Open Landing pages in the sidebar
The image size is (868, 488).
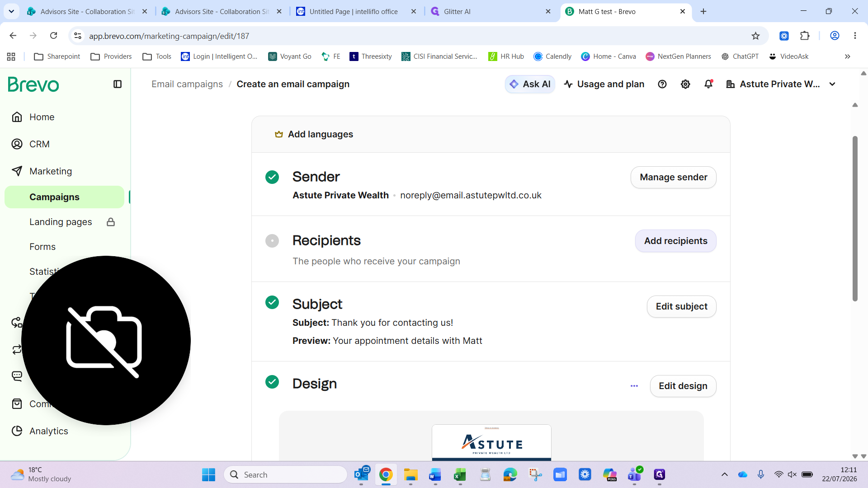pyautogui.click(x=61, y=222)
